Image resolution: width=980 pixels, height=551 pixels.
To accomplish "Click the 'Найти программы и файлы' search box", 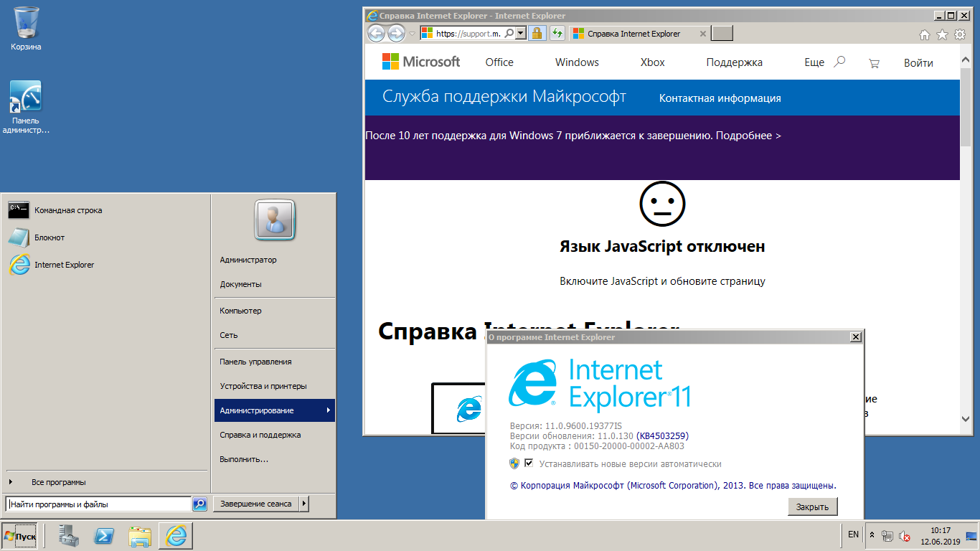I will (x=98, y=504).
